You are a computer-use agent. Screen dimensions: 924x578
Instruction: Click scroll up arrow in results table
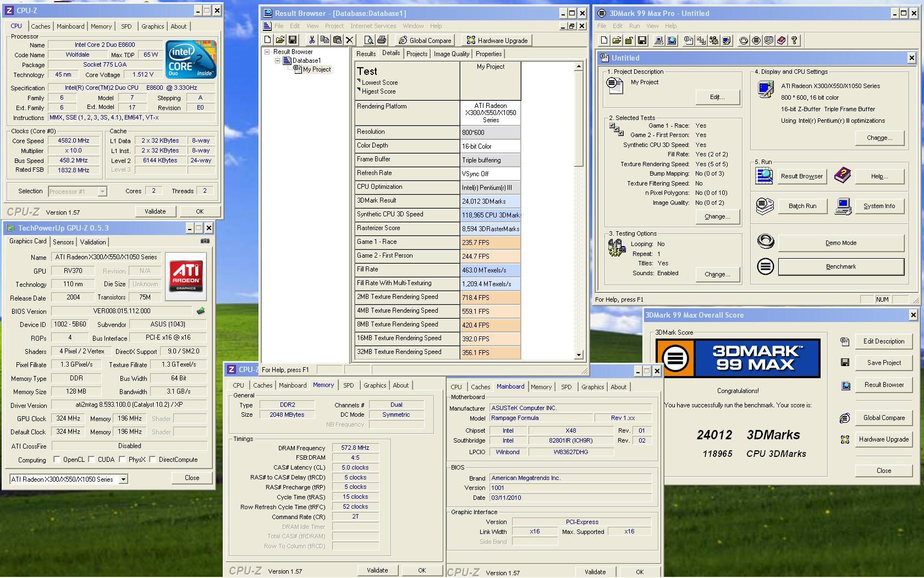[x=579, y=67]
